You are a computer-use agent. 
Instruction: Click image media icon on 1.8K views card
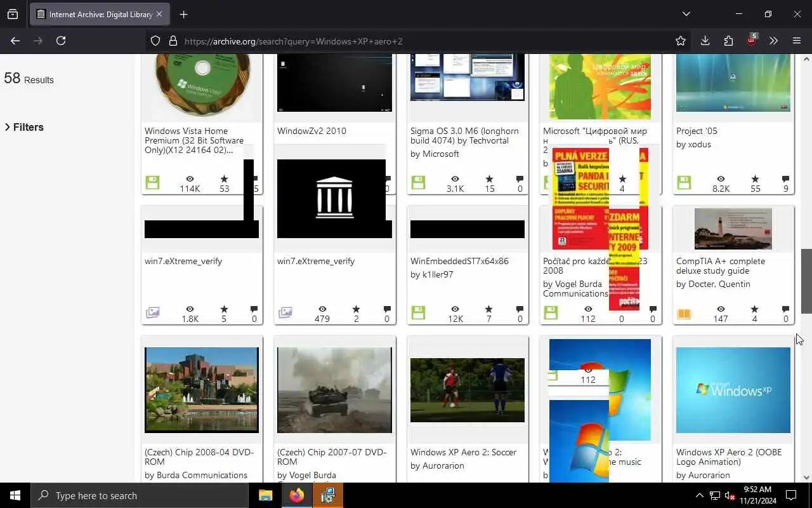(152, 312)
